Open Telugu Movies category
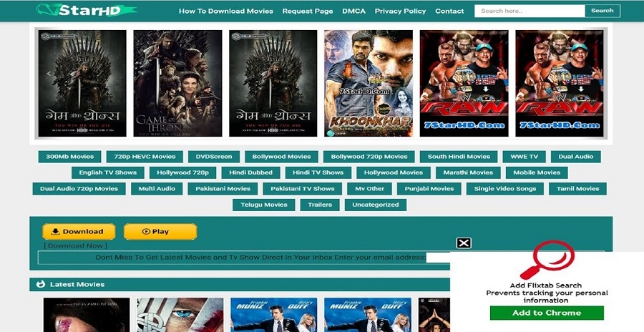Screen dimensions: 644x332 pyautogui.click(x=263, y=205)
